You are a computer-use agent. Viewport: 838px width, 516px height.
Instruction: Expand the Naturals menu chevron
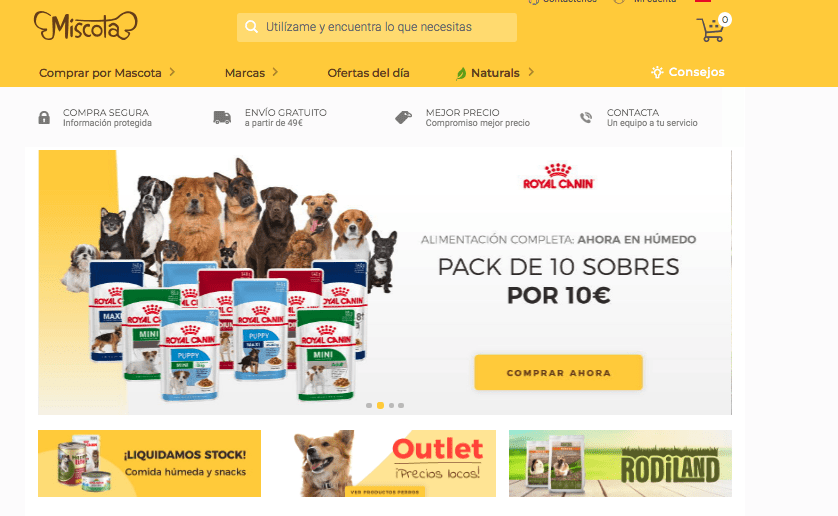coord(531,72)
